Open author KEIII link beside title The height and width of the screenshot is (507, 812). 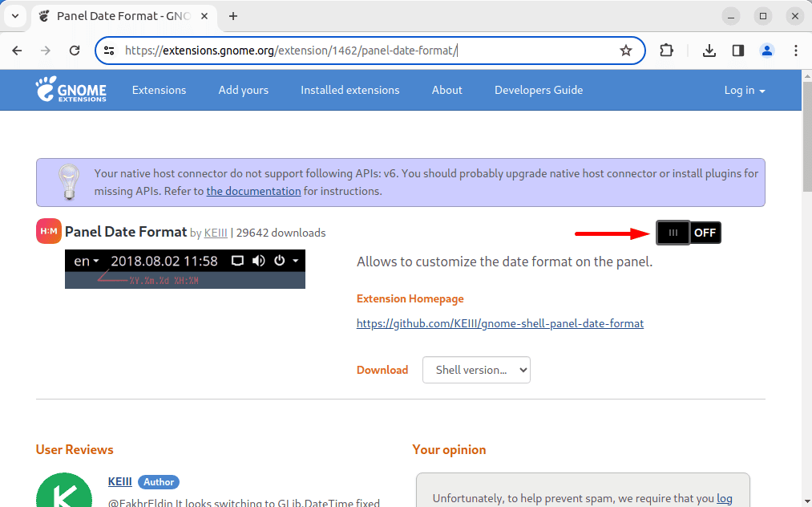point(216,233)
